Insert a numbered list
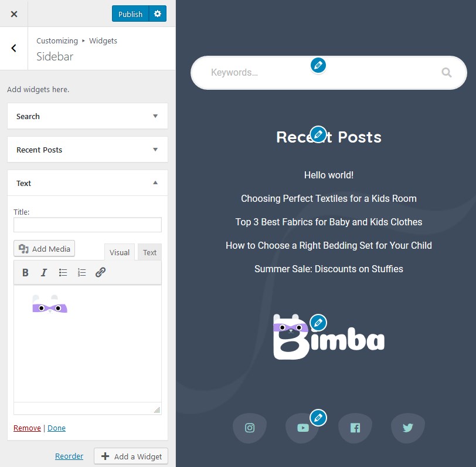The height and width of the screenshot is (467, 476). (81, 272)
